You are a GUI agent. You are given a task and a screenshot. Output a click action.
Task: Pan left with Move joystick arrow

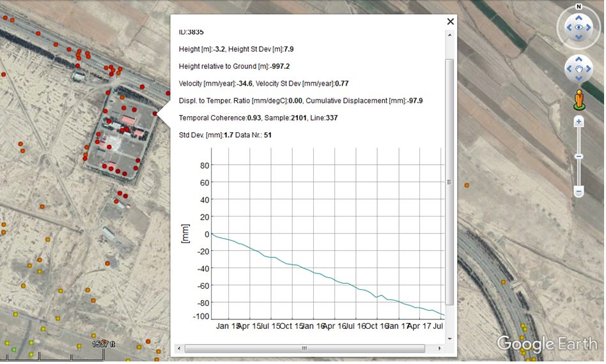[x=570, y=68]
